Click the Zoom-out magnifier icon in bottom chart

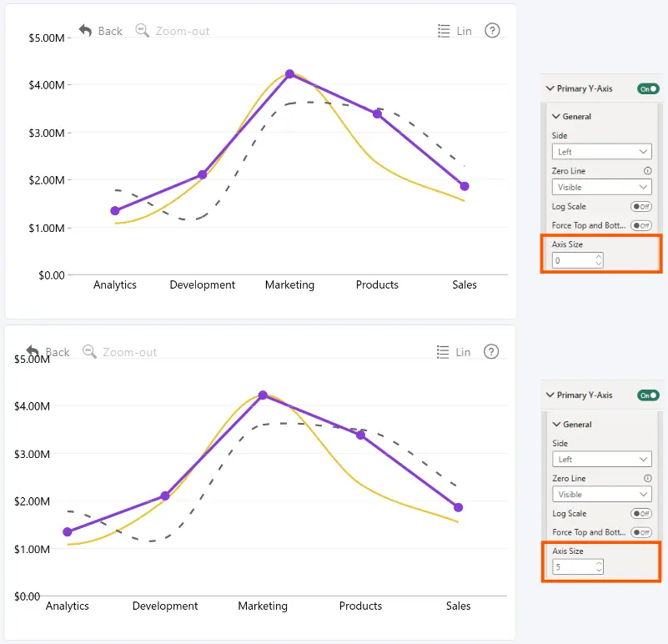pos(89,352)
